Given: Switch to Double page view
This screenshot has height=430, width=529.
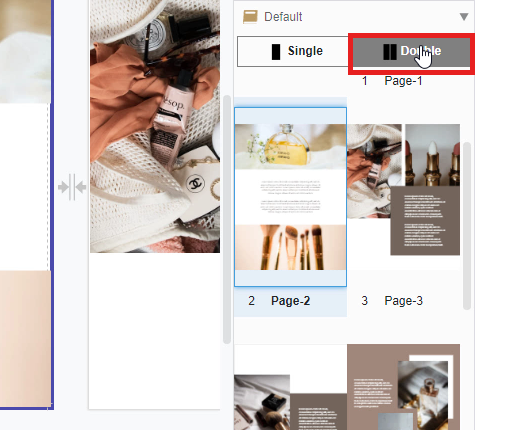Looking at the screenshot, I should click(x=411, y=52).
